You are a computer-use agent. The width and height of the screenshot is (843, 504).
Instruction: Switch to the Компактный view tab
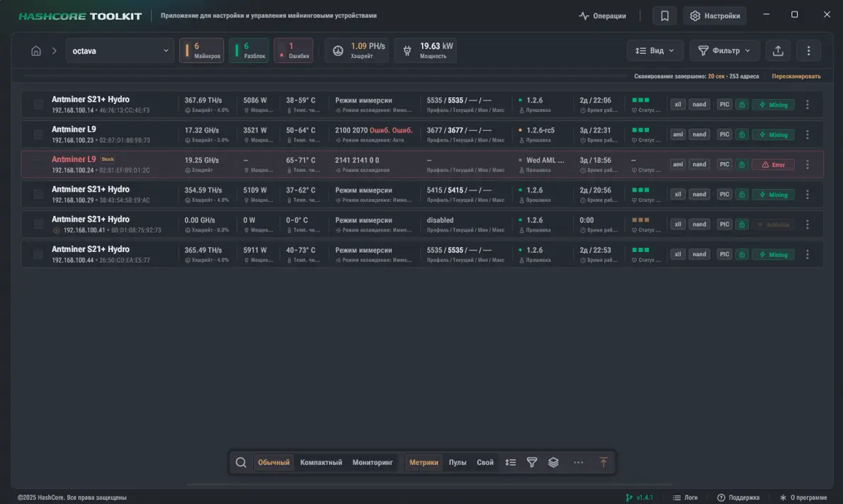(321, 462)
